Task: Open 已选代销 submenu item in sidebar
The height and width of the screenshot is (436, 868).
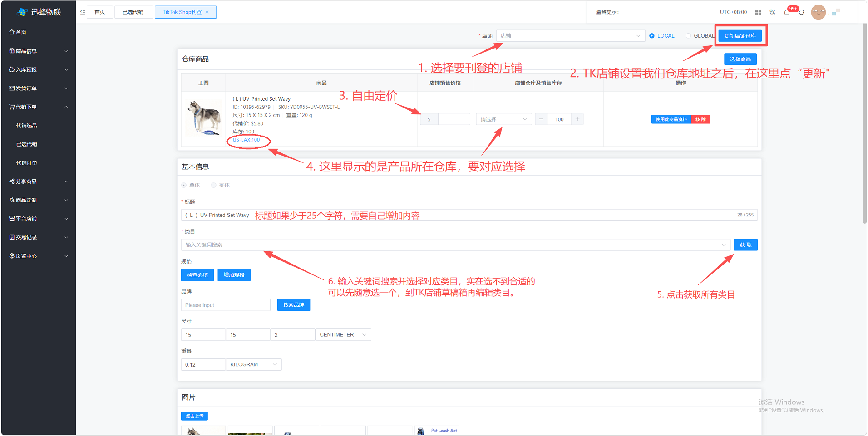Action: 27,144
